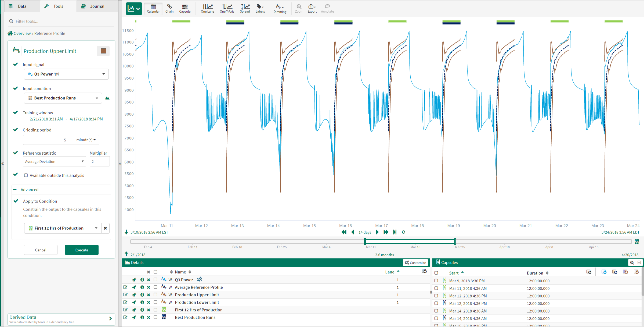The width and height of the screenshot is (644, 327).
Task: Open the Q3 Power input signal dropdown
Action: [66, 74]
